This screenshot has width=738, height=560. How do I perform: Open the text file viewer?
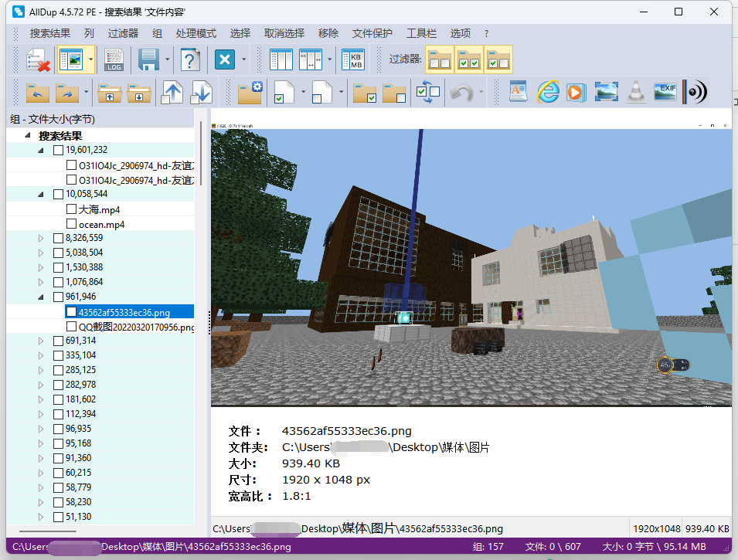click(x=518, y=91)
